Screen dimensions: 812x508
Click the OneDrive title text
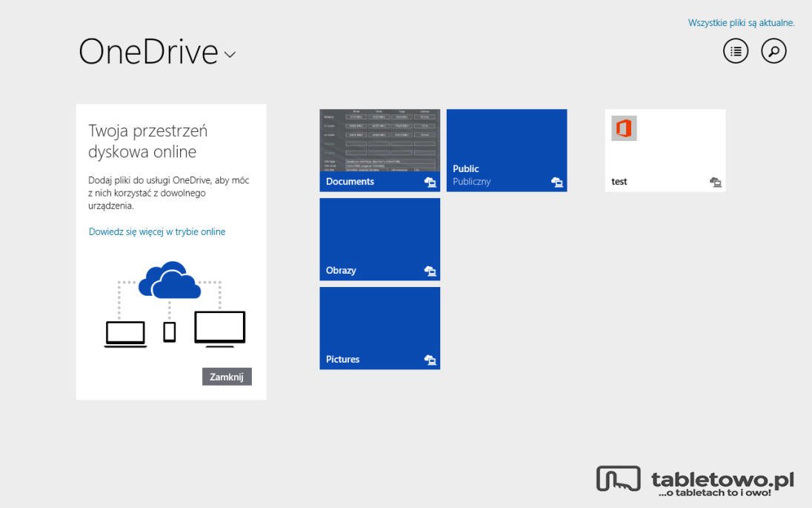[149, 52]
